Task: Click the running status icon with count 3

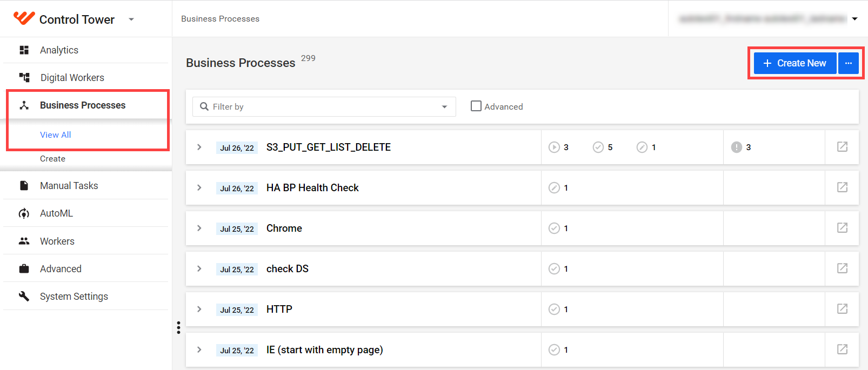Action: (554, 147)
